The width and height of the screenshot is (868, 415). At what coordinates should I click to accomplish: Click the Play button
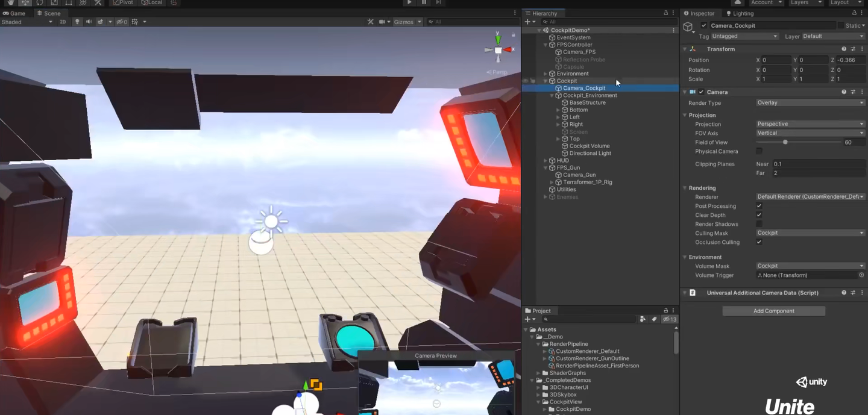pos(409,2)
